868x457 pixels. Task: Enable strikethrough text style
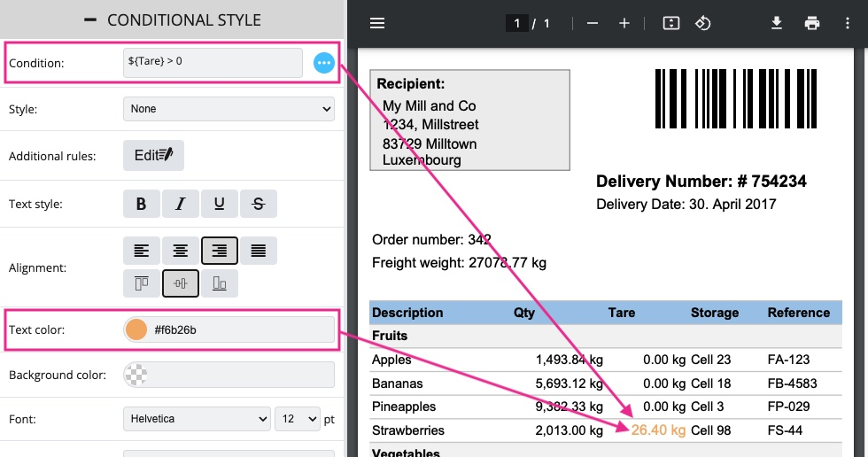259,204
